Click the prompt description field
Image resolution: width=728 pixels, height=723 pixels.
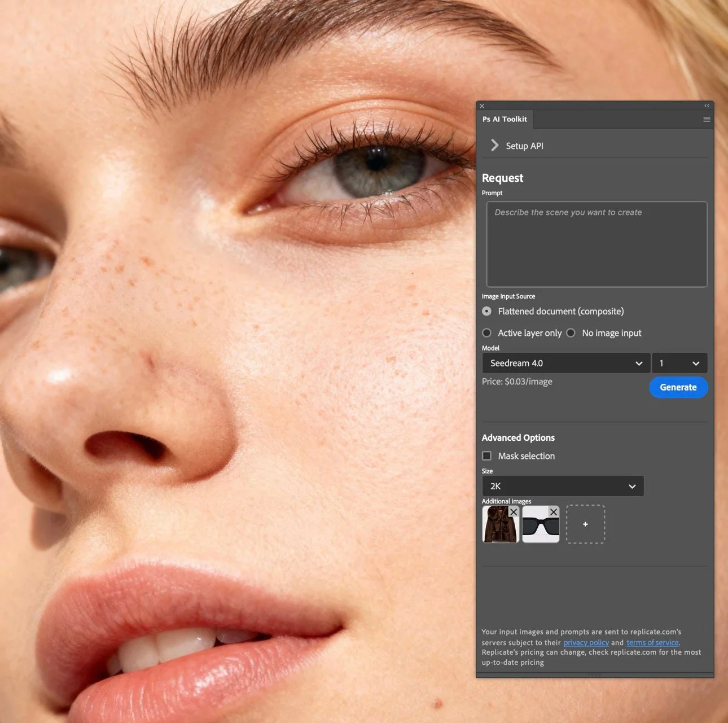pos(596,244)
